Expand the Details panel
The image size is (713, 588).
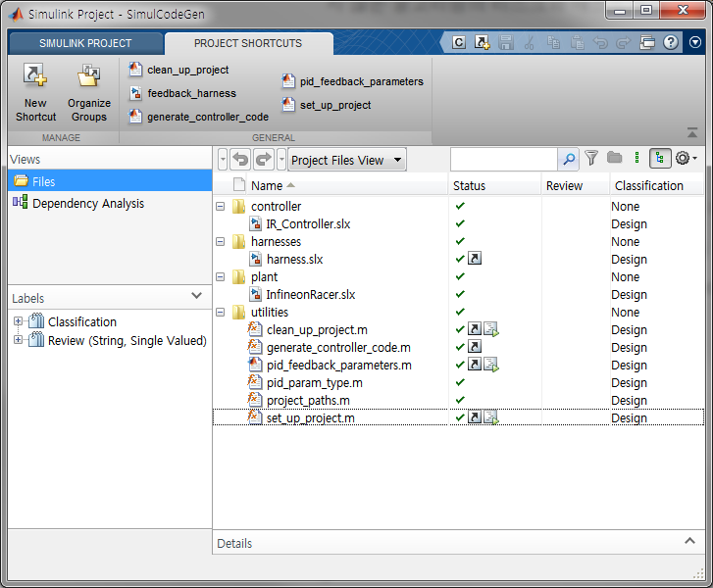689,541
